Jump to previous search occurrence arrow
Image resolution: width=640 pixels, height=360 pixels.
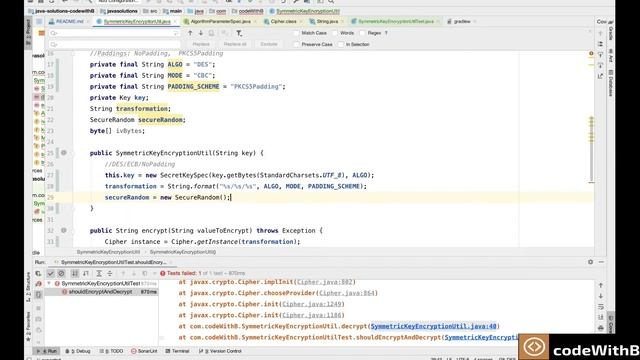tap(190, 33)
